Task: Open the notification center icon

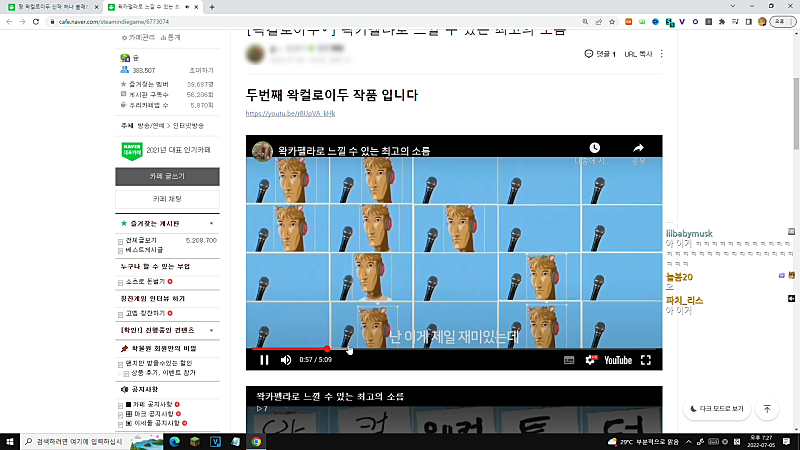Action: pyautogui.click(x=786, y=442)
